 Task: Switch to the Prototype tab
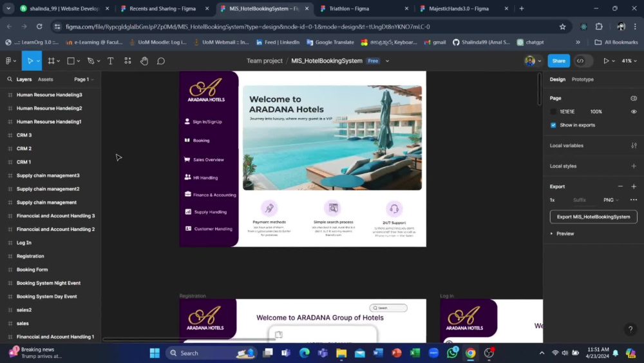coord(582,79)
